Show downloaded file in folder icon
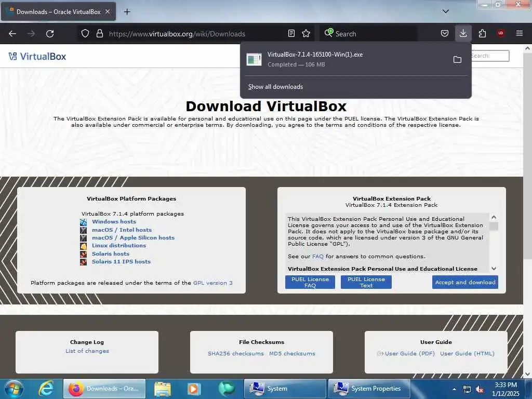Viewport: 532px width, 399px height. tap(457, 60)
